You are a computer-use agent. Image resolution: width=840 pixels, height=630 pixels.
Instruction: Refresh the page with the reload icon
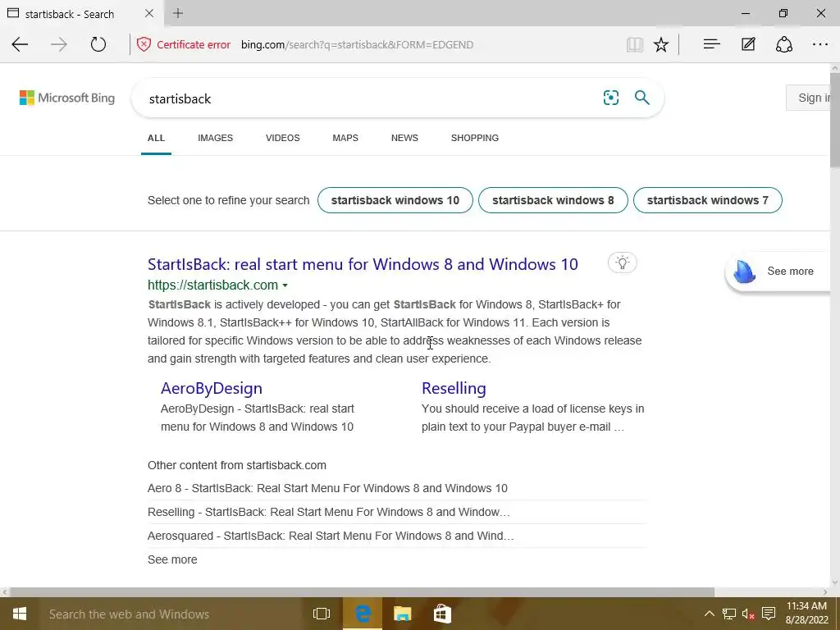(x=98, y=44)
